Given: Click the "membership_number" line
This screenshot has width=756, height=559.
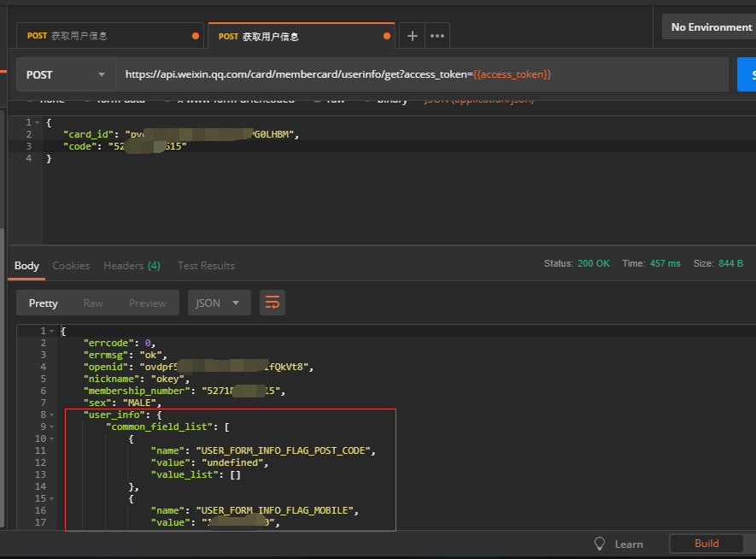Looking at the screenshot, I should pyautogui.click(x=185, y=391).
